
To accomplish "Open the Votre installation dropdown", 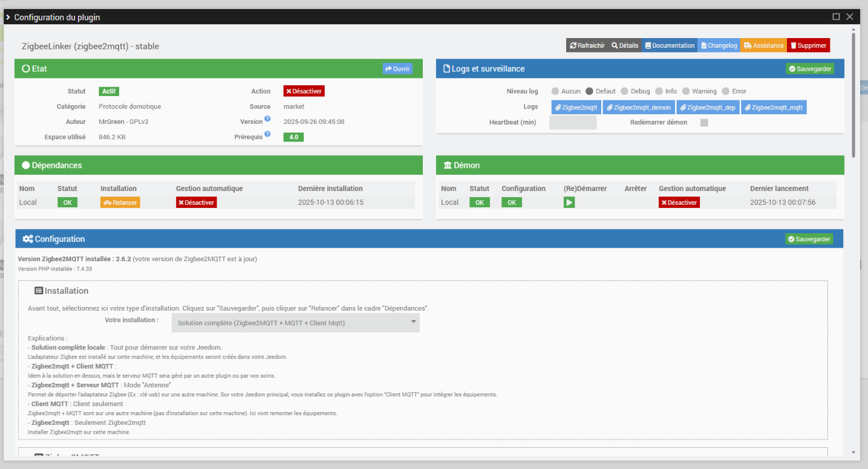I will pos(296,323).
